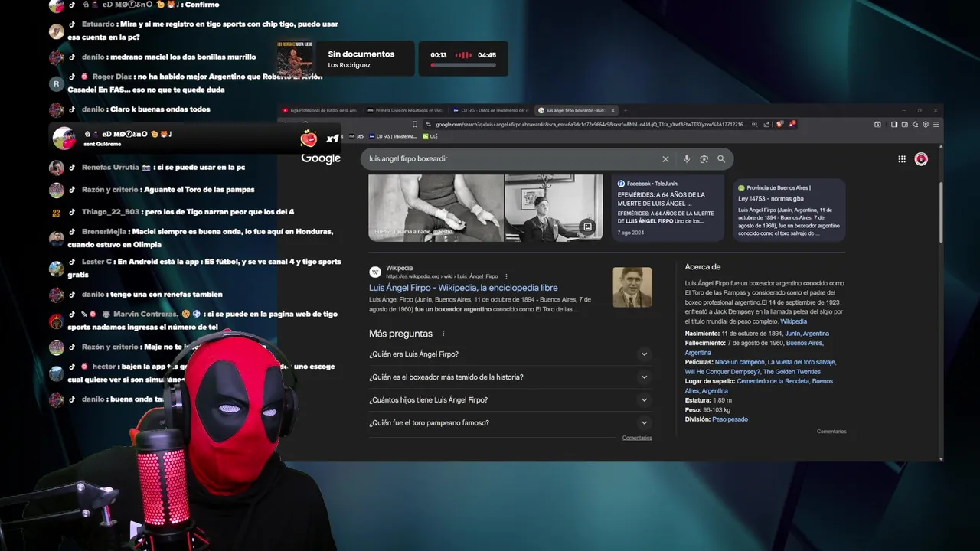Open Leo AI assistant star icon
The height and width of the screenshot is (551, 980).
coord(915,124)
